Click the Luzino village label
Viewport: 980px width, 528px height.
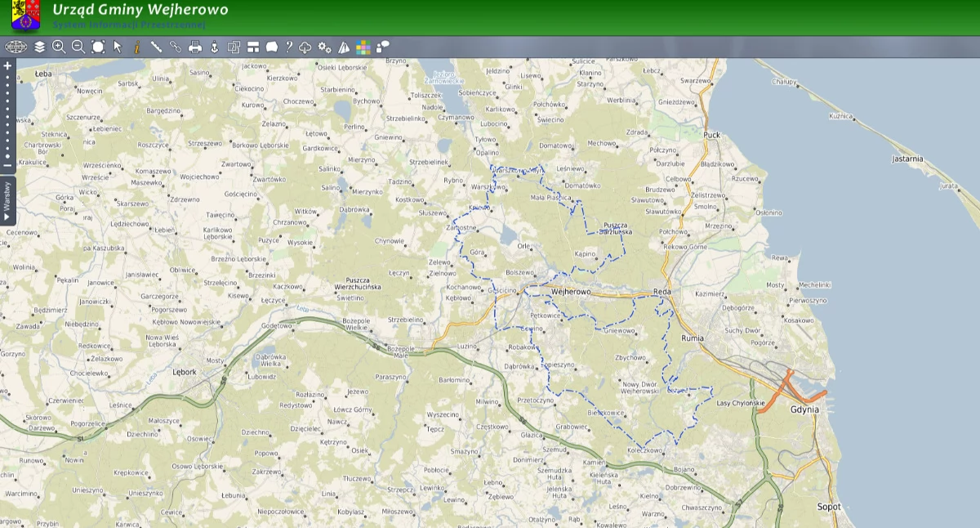[x=466, y=347]
